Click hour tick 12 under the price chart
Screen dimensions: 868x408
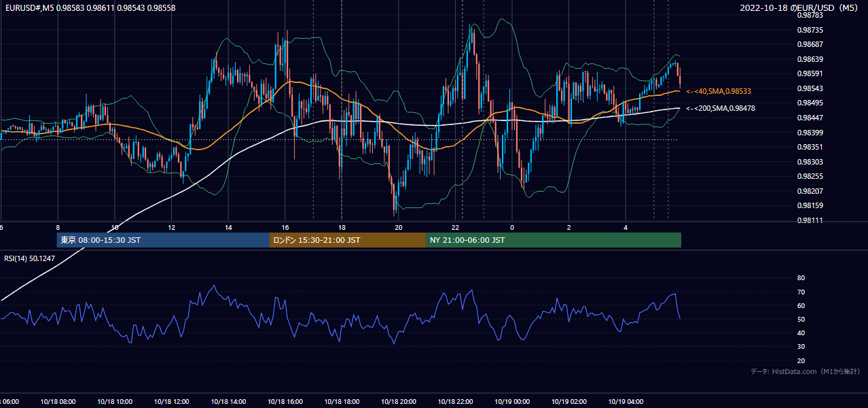pyautogui.click(x=172, y=228)
